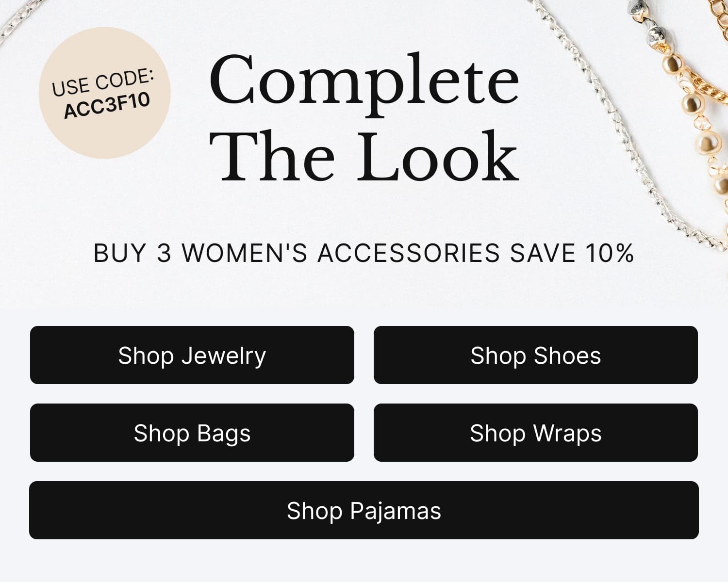The height and width of the screenshot is (582, 728).
Task: Select the ACC3F10 coupon code text
Action: tap(107, 106)
